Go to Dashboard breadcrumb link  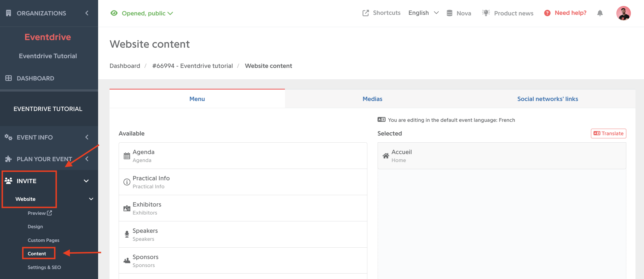tap(125, 66)
